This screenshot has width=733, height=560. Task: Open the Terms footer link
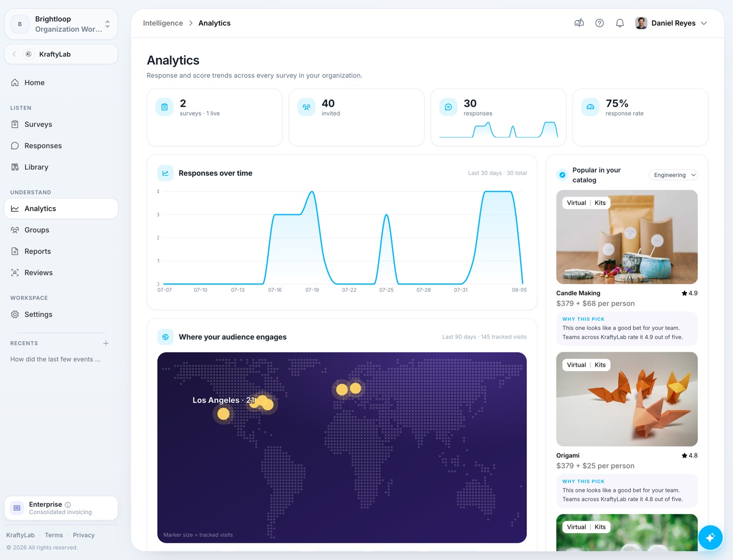coord(54,535)
